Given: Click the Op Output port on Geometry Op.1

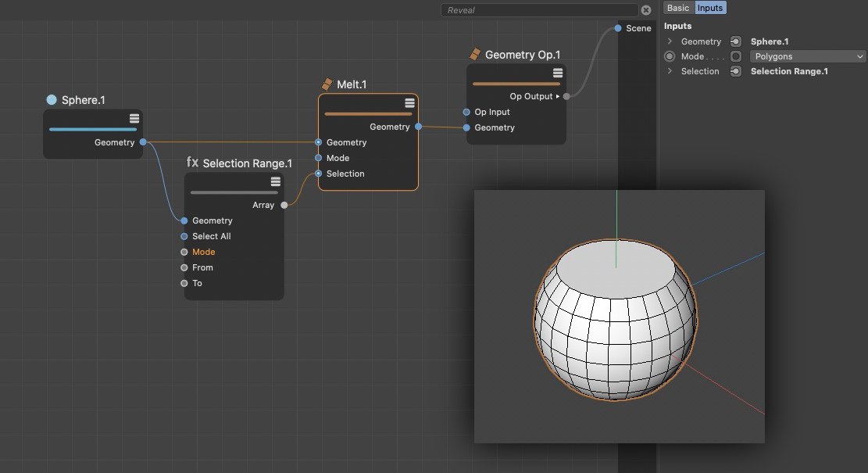Looking at the screenshot, I should [566, 96].
